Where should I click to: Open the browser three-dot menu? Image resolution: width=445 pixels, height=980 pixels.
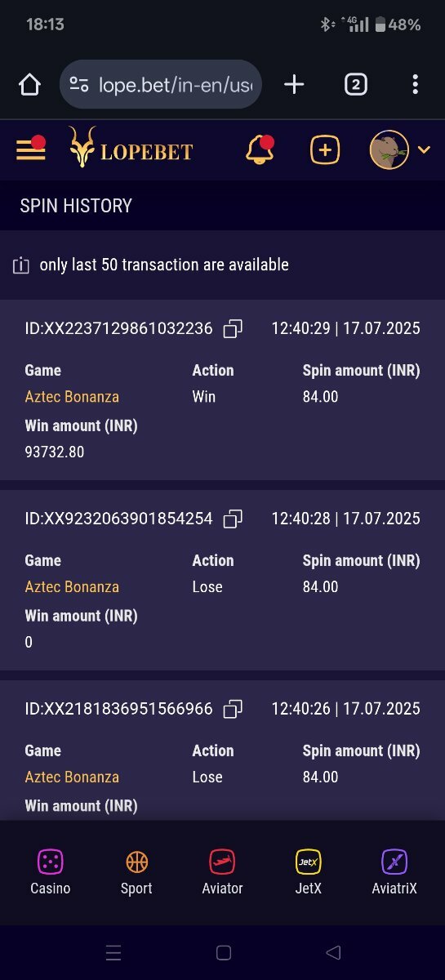(x=416, y=84)
